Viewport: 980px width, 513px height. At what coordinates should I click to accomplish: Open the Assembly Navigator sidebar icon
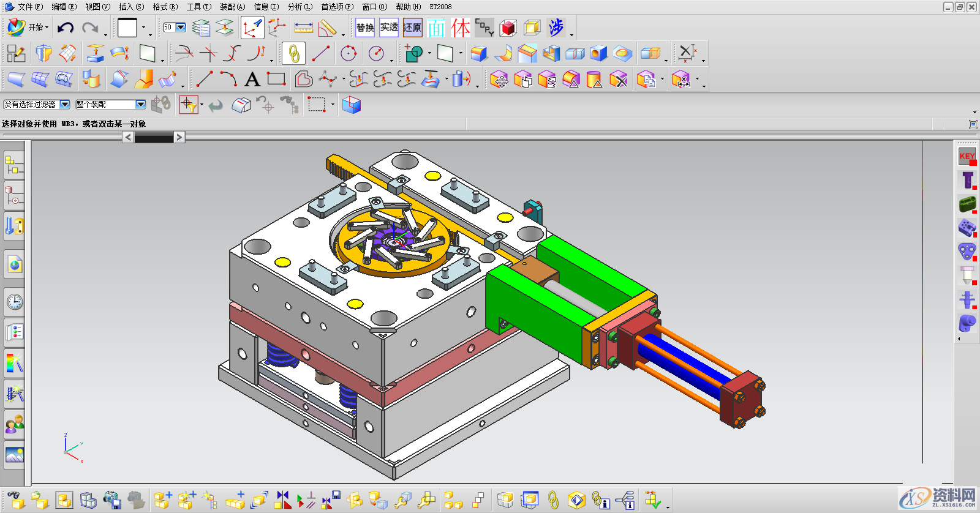14,165
